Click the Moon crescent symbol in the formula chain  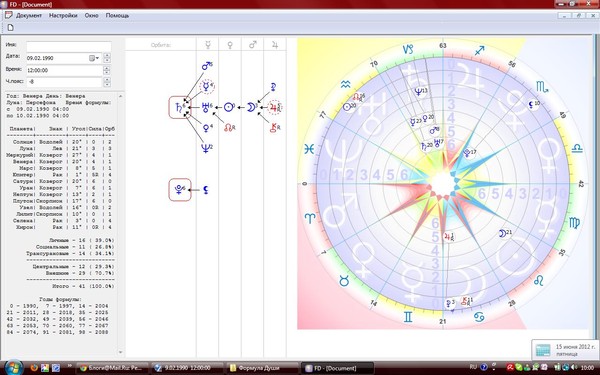point(251,107)
